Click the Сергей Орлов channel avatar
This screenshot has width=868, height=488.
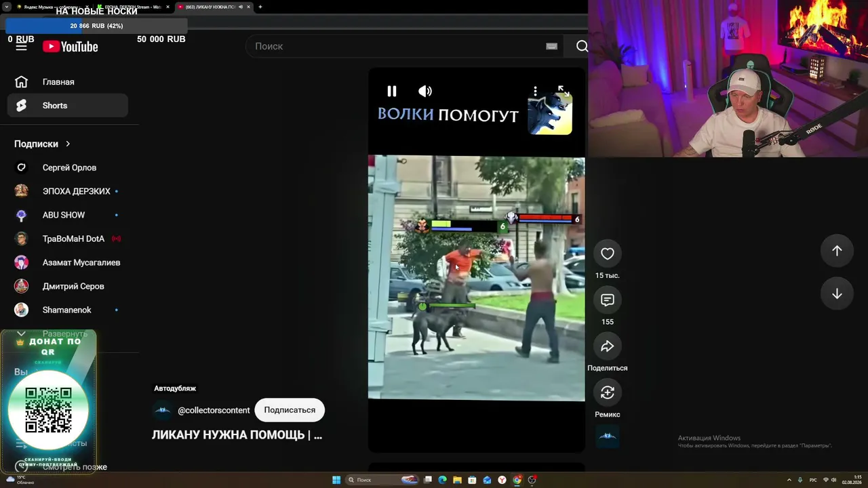22,167
